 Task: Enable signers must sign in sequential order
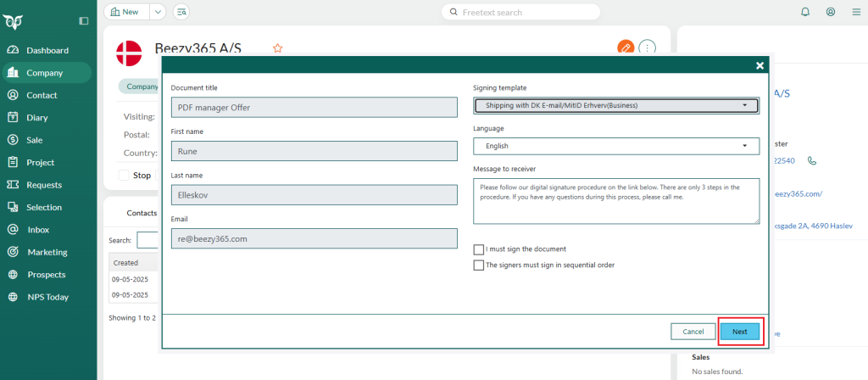479,265
